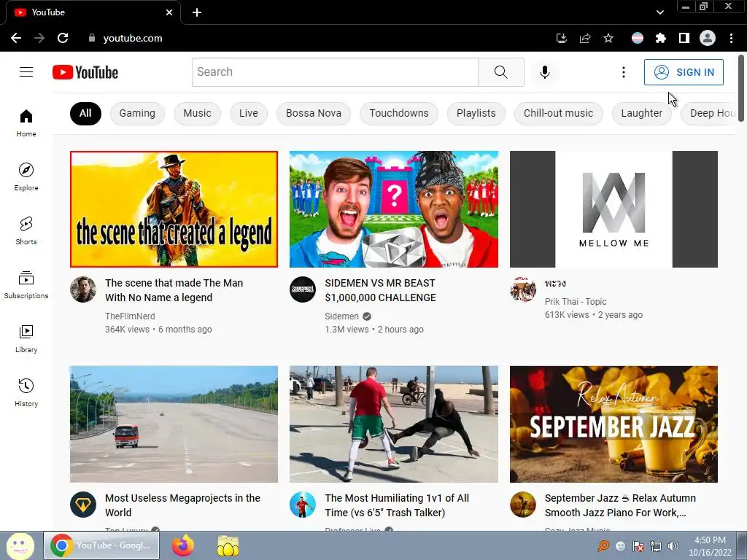This screenshot has width=747, height=560.
Task: Open Subscriptions in sidebar
Action: coord(26,285)
